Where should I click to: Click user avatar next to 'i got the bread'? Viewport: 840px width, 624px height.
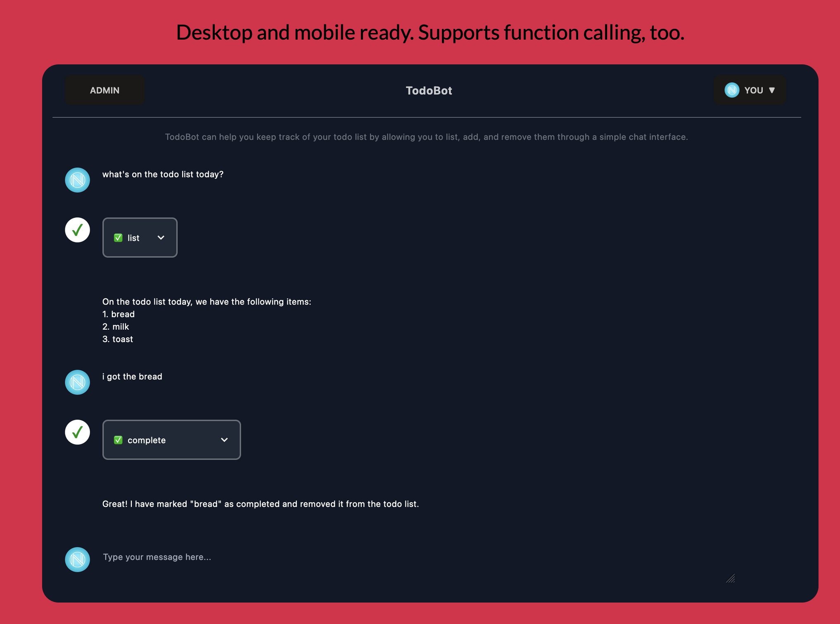pos(77,382)
